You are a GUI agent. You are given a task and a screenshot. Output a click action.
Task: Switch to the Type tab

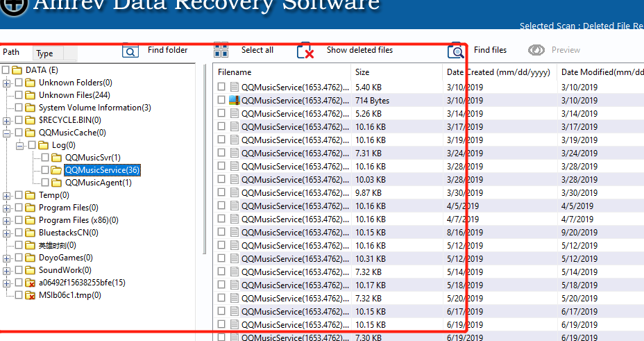point(49,53)
